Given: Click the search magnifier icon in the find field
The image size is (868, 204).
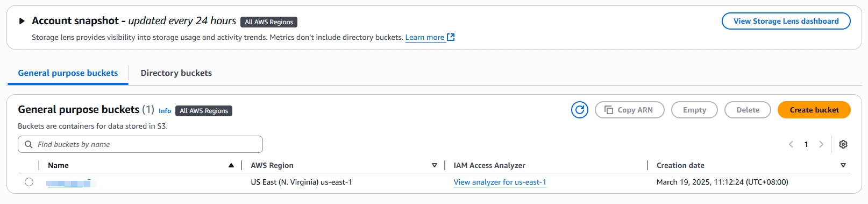Looking at the screenshot, I should coord(29,144).
